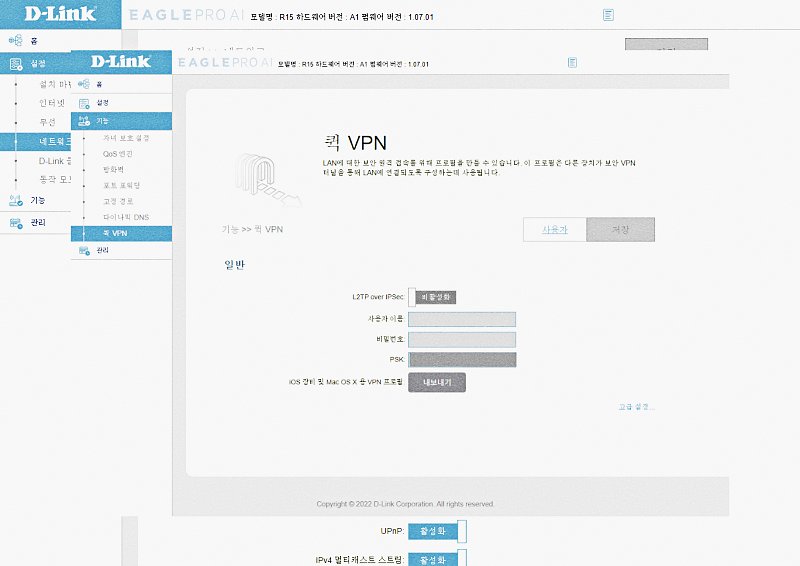800x566 pixels.
Task: Click the EAGLE PRO AI text in front header
Action: 225,62
